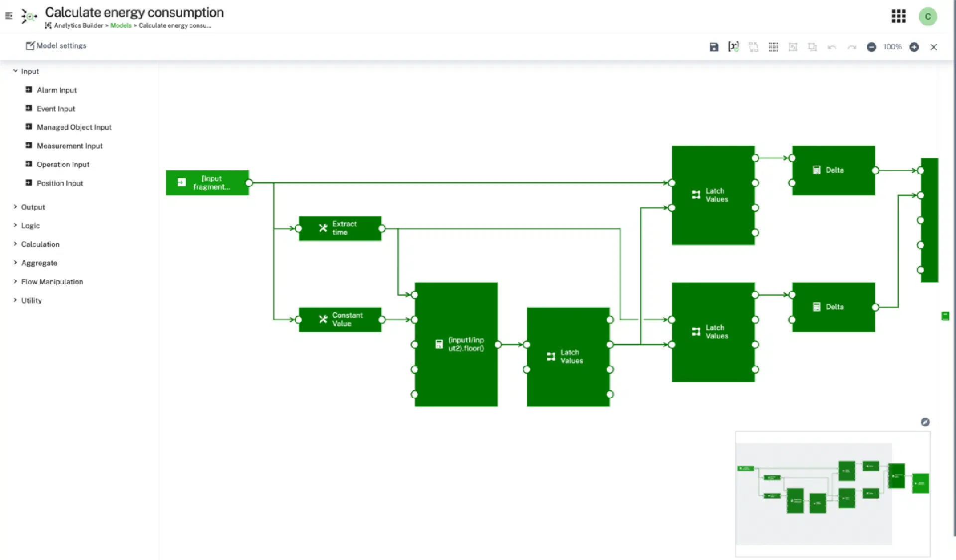Viewport: 956px width, 560px height.
Task: Open template parameters [x] icon
Action: (x=733, y=47)
